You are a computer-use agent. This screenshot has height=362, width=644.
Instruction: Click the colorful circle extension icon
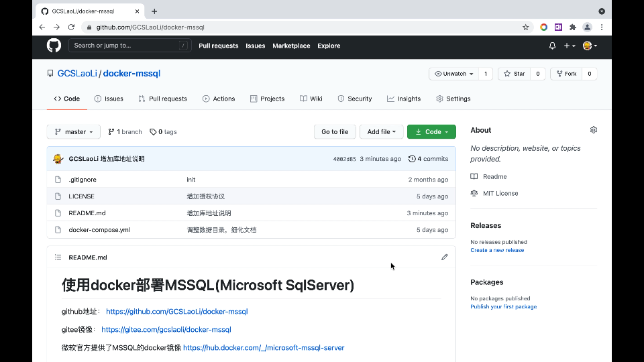[543, 27]
